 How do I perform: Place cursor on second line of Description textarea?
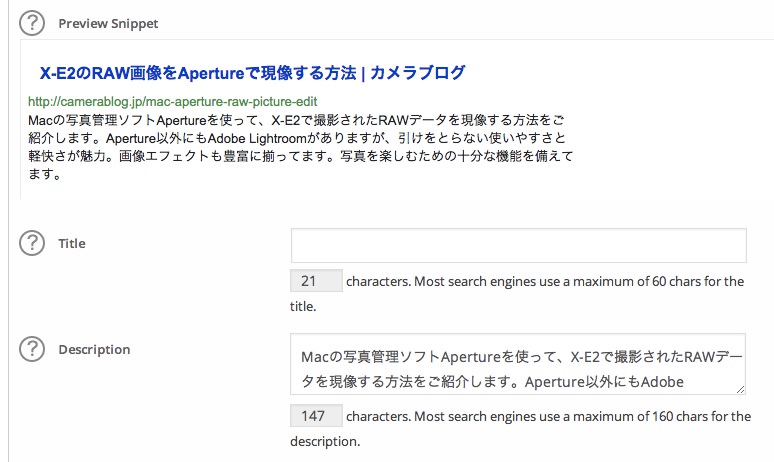point(492,382)
